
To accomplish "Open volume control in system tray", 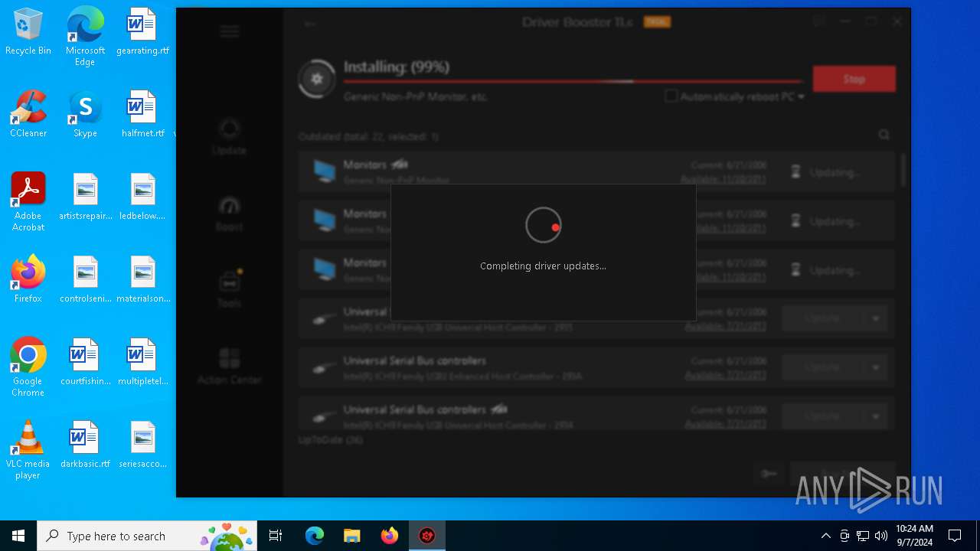I will click(881, 536).
